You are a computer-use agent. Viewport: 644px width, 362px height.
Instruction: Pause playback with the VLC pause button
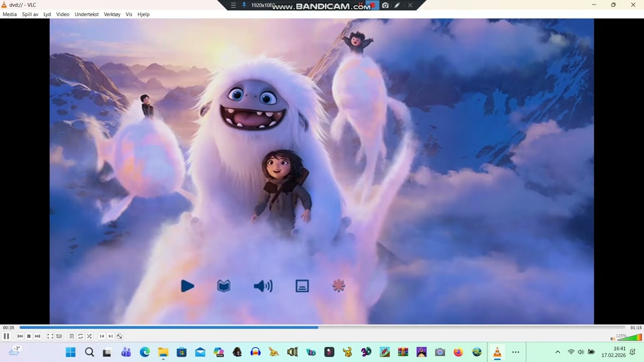(7, 336)
